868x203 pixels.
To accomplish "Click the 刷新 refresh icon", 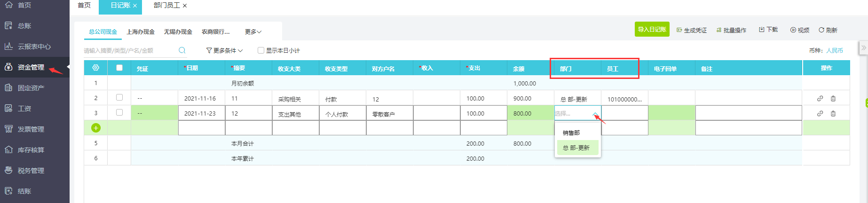I will coord(821,30).
